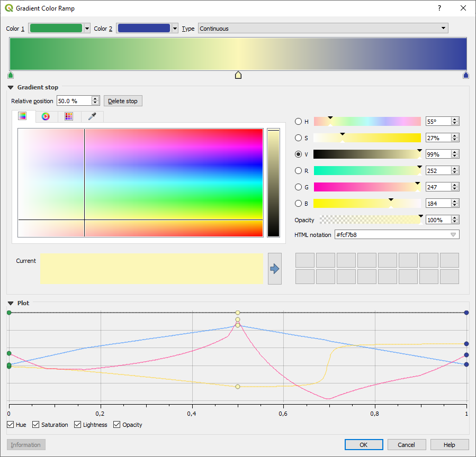
Task: Click the gradient ramp preview bar
Action: coord(238,53)
